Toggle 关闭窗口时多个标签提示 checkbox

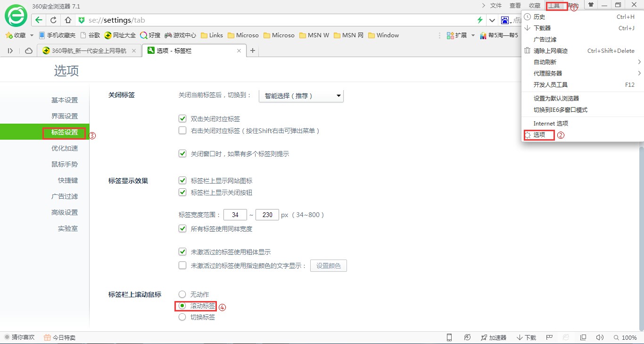[x=182, y=153]
